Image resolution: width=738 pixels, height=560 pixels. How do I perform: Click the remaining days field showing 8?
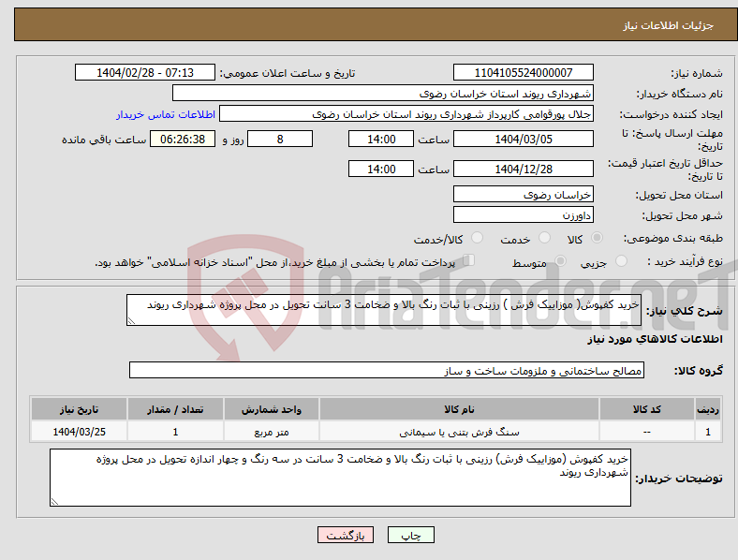pos(280,139)
